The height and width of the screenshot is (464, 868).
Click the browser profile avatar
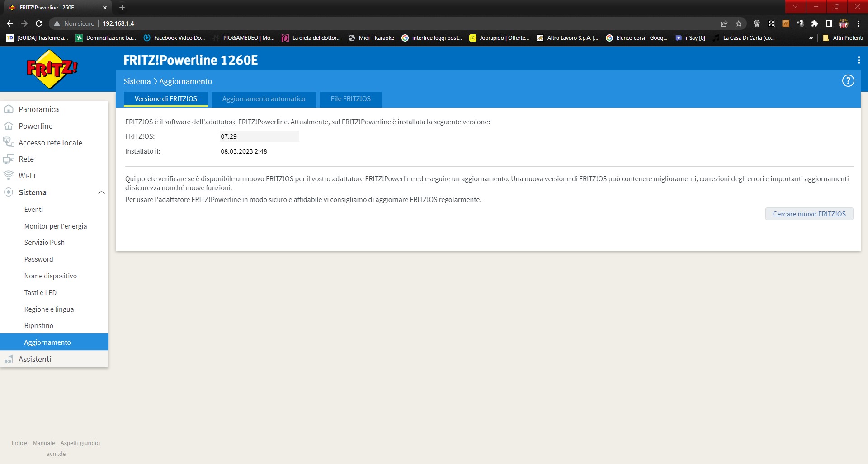844,23
